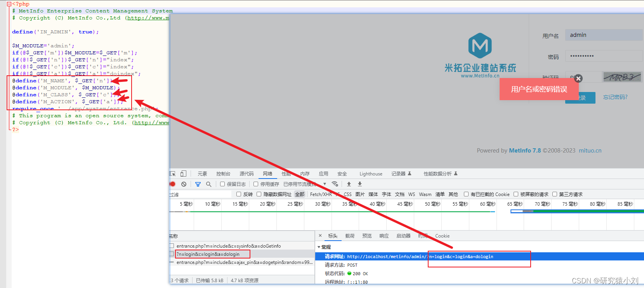Filter requests by WS

[411, 194]
